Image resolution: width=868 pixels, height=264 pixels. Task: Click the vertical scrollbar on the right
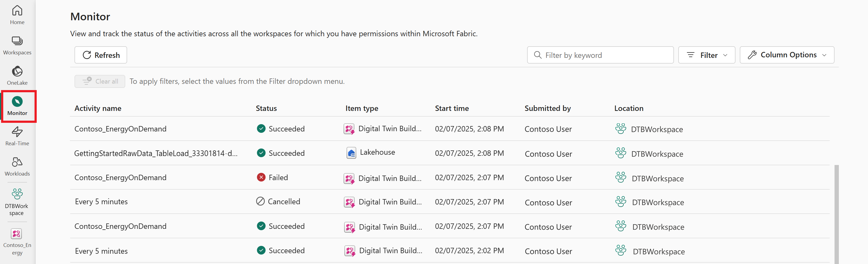click(x=836, y=213)
